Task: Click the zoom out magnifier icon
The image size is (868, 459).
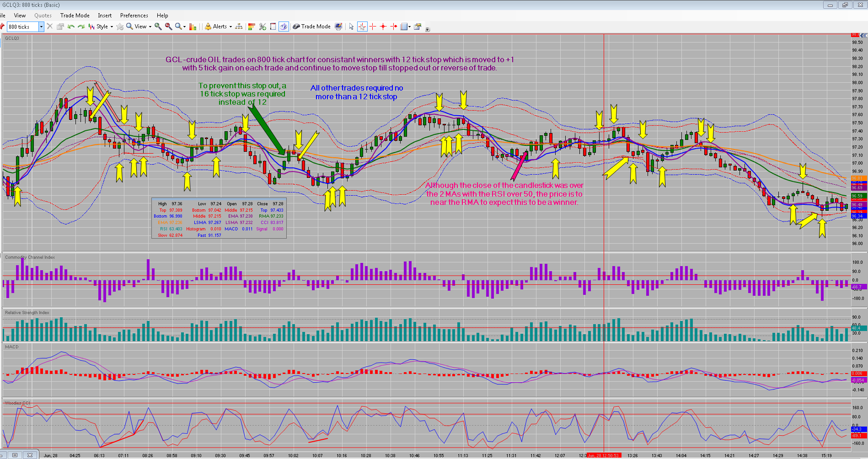Action: (169, 27)
